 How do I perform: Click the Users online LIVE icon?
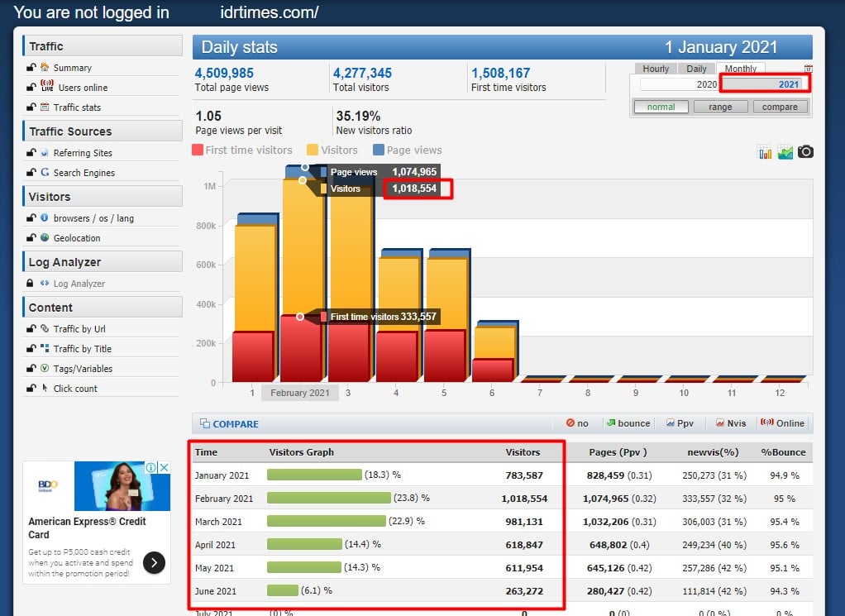pos(45,87)
